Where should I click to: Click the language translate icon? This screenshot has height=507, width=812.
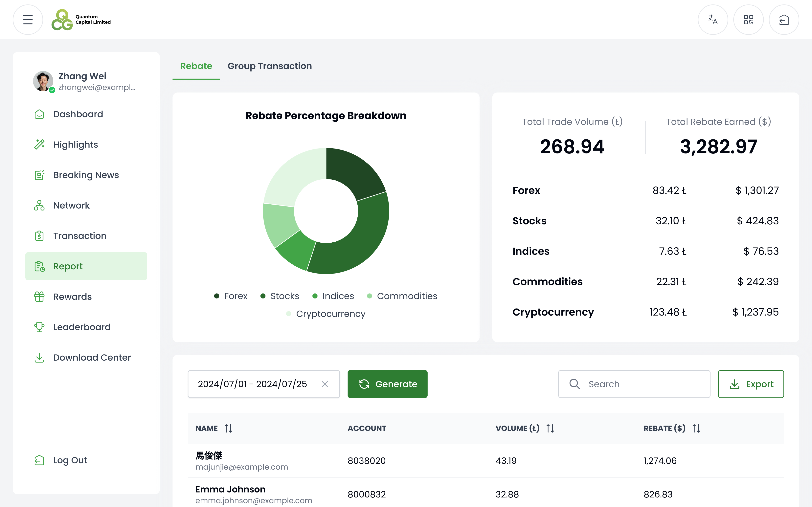point(713,20)
